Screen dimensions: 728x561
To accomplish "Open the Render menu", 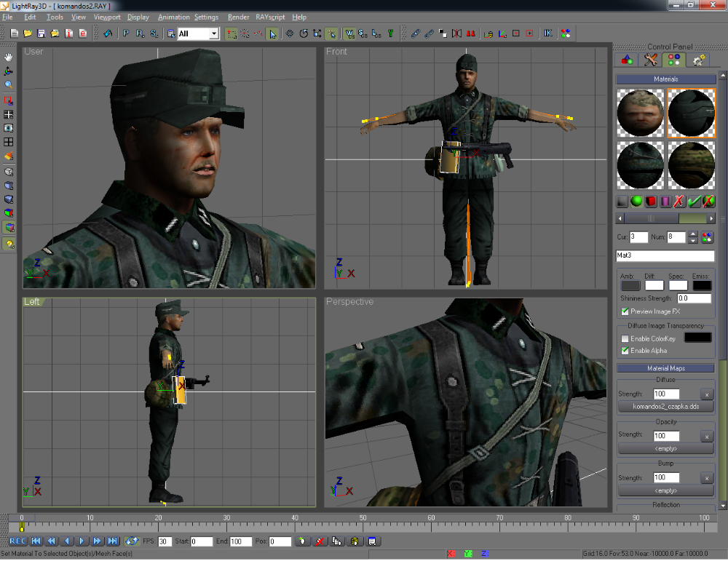I will 238,17.
